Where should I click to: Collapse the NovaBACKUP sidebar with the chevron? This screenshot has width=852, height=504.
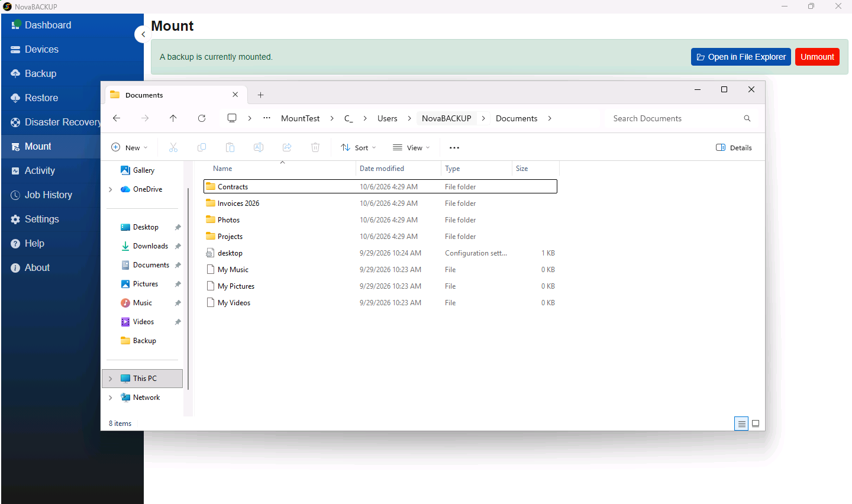pyautogui.click(x=143, y=34)
